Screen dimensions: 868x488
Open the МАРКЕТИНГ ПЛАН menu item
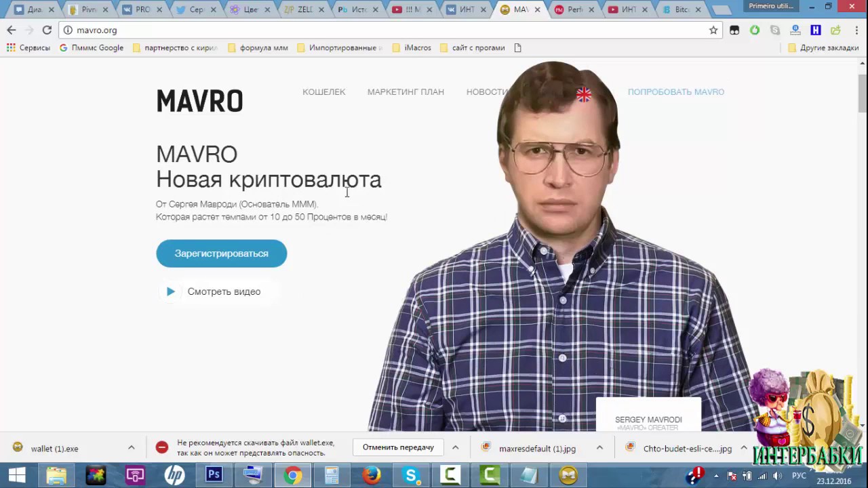pyautogui.click(x=406, y=92)
